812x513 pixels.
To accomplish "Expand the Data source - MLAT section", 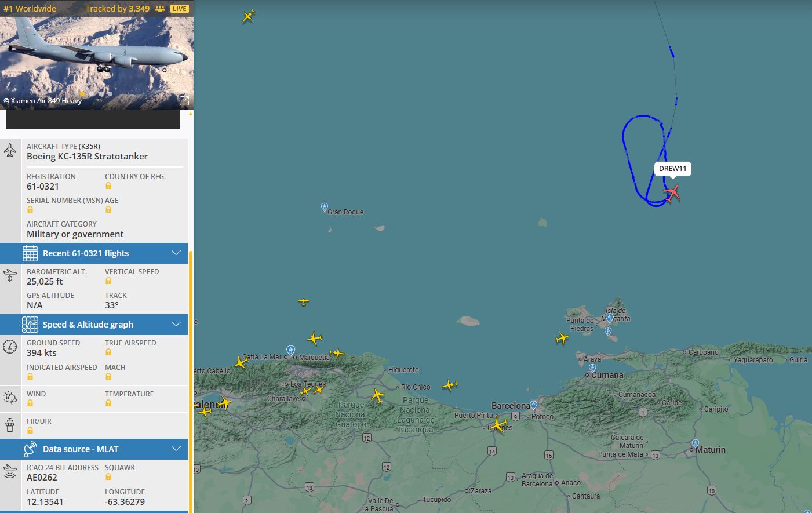I will click(x=176, y=449).
